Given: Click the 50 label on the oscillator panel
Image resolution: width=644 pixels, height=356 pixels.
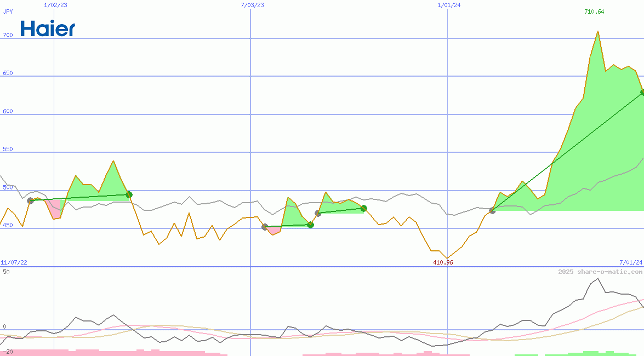Looking at the screenshot, I should pos(6,271).
